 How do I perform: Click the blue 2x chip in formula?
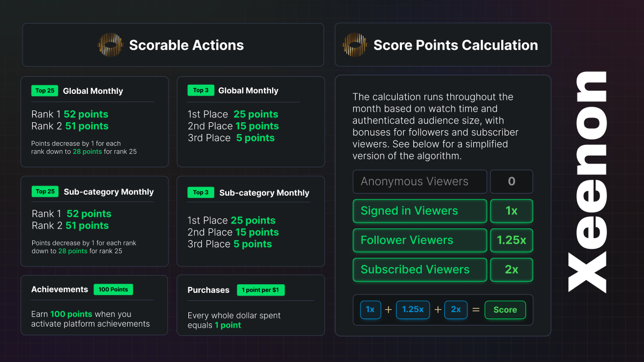pyautogui.click(x=456, y=309)
